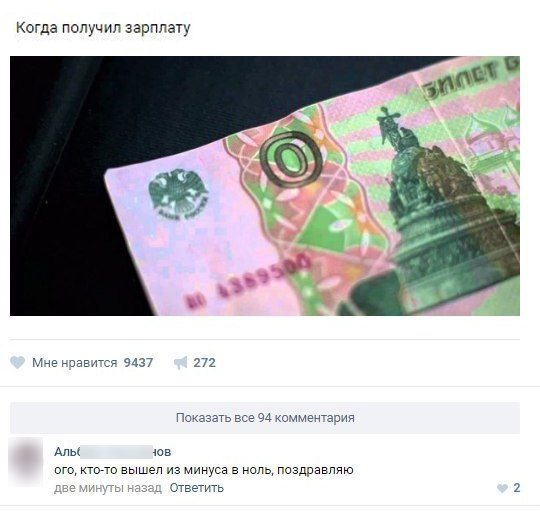Image resolution: width=540 pixels, height=511 pixels.
Task: Open the blurred commenter avatar
Action: [26, 461]
